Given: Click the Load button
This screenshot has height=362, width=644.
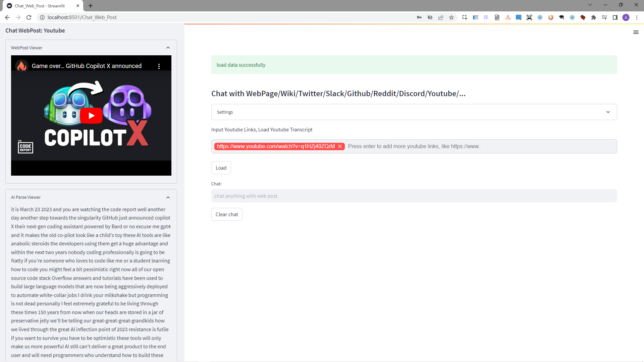Looking at the screenshot, I should (221, 168).
